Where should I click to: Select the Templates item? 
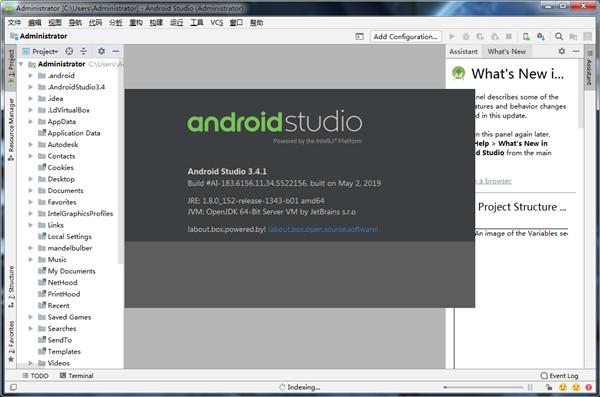(x=64, y=351)
